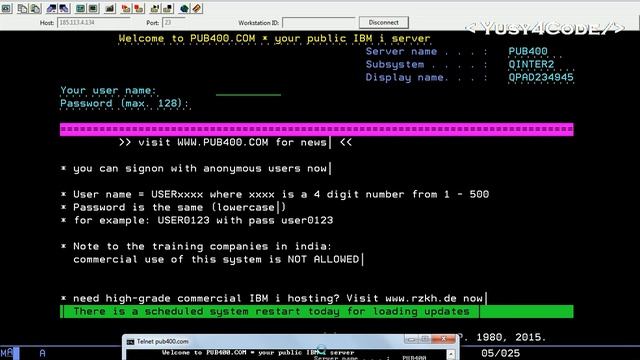Click the Telnet window scroll up arrow

click(x=451, y=354)
